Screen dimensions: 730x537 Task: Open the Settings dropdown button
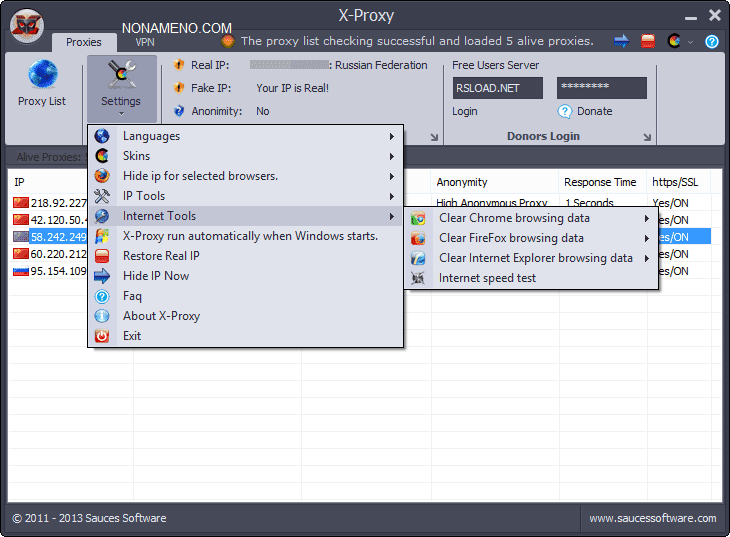point(120,90)
